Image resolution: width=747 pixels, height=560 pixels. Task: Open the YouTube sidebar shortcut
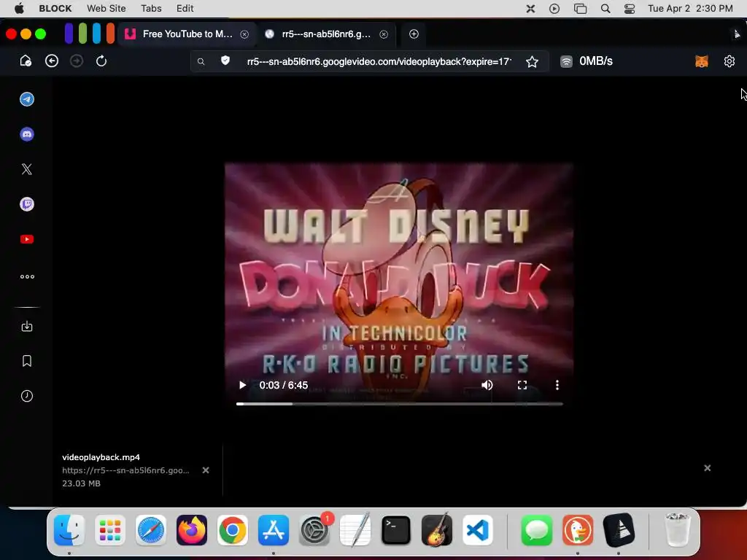click(x=27, y=239)
